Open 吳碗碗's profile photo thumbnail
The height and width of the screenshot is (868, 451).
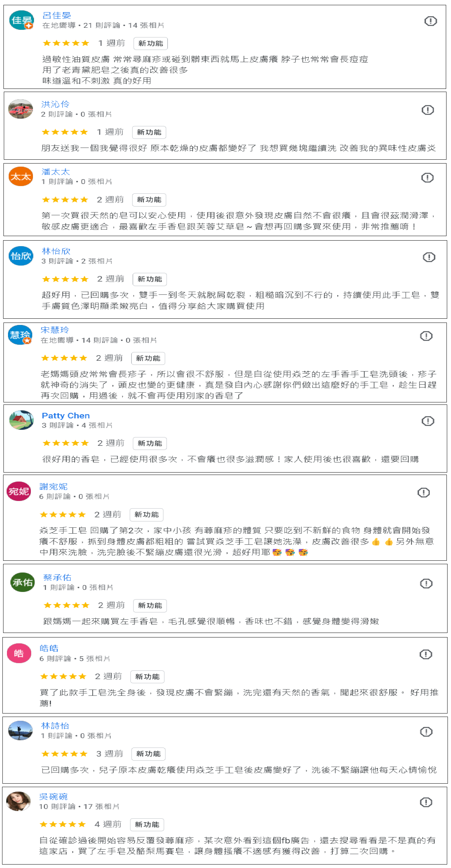point(19,801)
